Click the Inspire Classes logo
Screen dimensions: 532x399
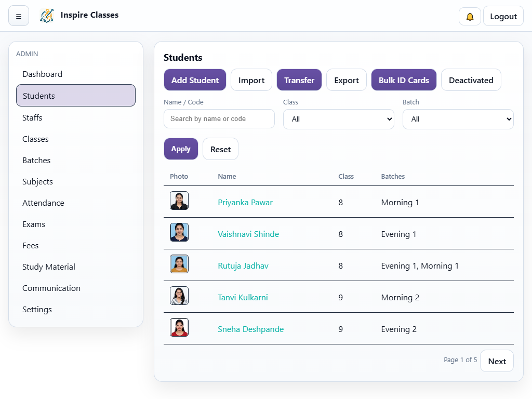47,16
